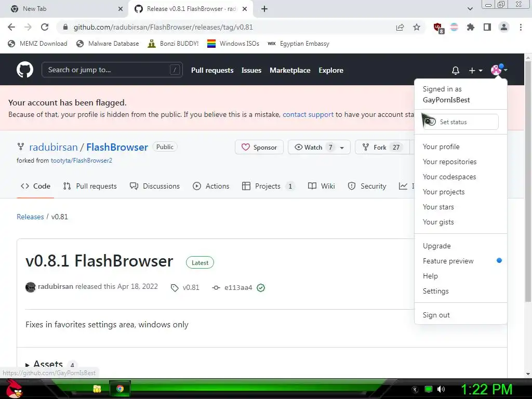Open the Chrome profile icon

504,27
